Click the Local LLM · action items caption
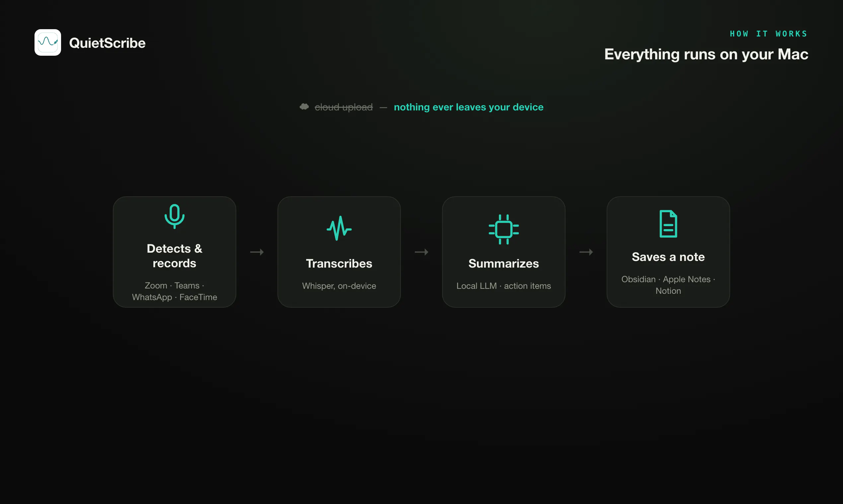 (x=503, y=286)
